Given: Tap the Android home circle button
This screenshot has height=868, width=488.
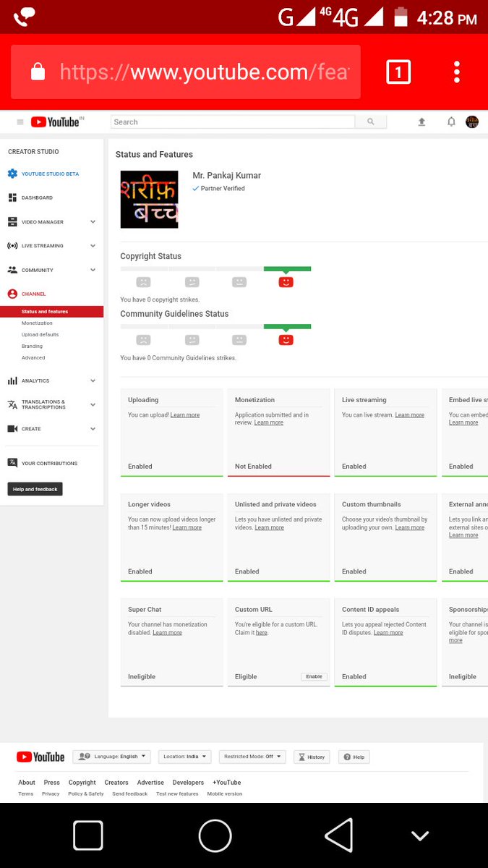Looking at the screenshot, I should coord(215,835).
